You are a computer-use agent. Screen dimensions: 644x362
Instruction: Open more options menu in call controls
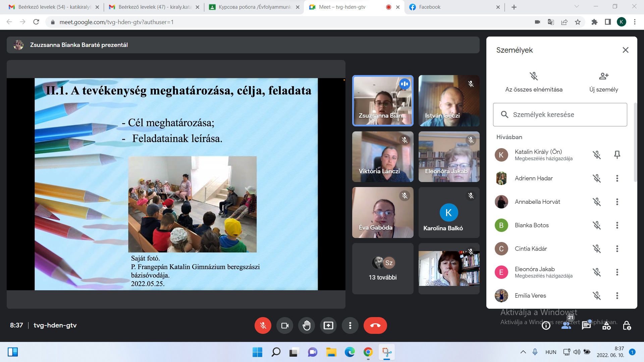coord(350,325)
